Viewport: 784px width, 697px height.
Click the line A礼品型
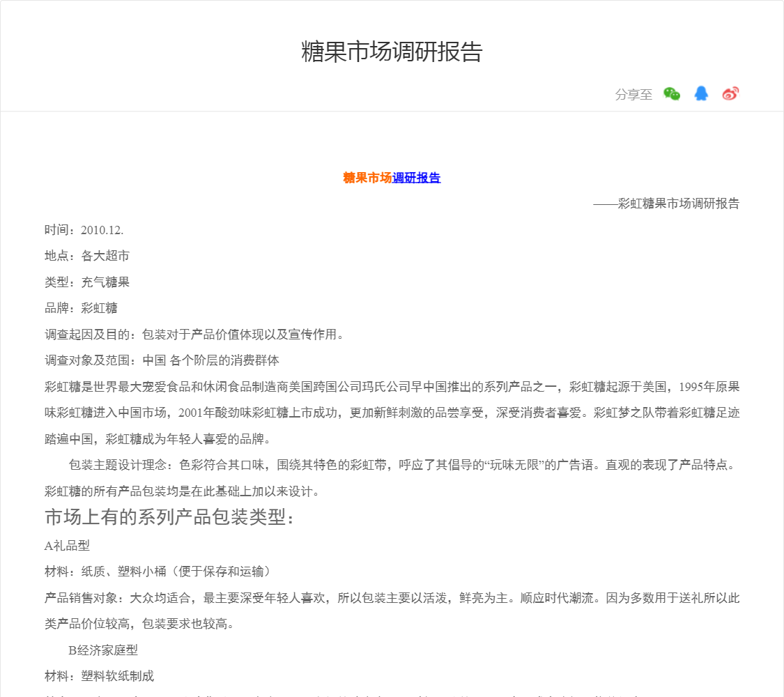pyautogui.click(x=67, y=546)
